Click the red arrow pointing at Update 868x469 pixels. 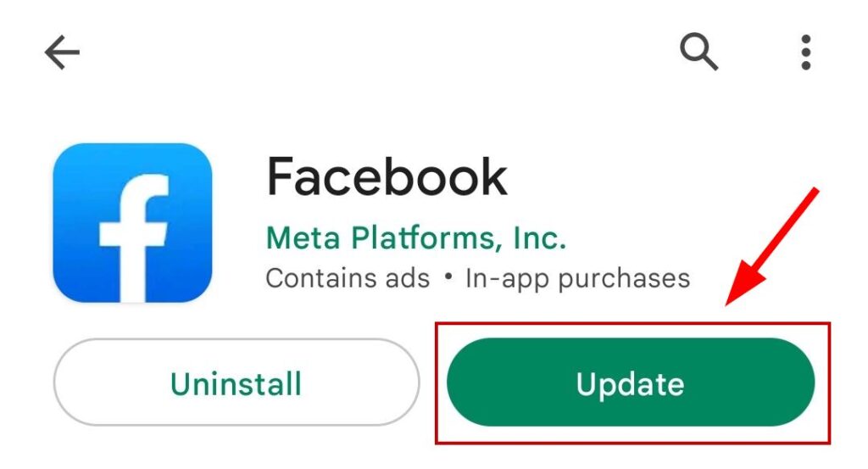point(772,247)
